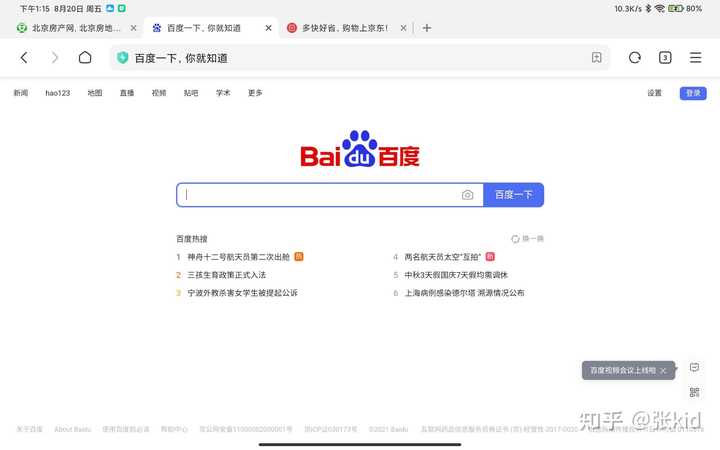The image size is (720, 450).
Task: Refresh hot searches with 换一换
Action: tap(528, 239)
